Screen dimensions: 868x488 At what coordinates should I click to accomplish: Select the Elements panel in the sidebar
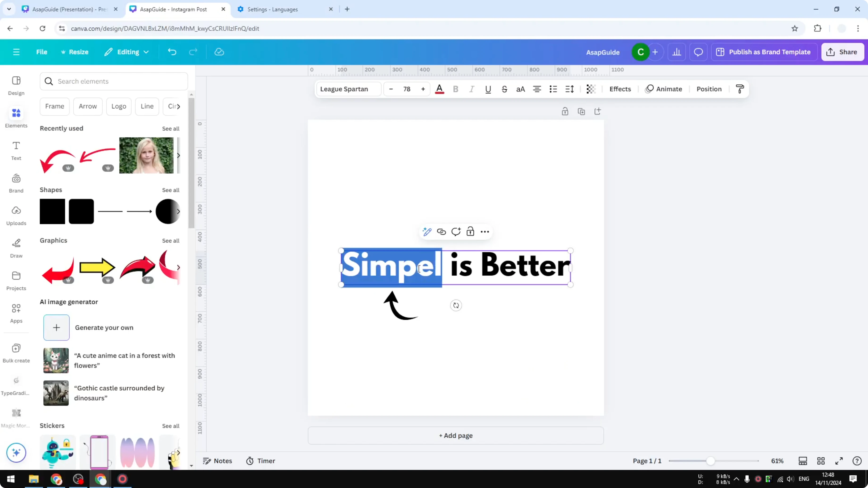pyautogui.click(x=16, y=117)
